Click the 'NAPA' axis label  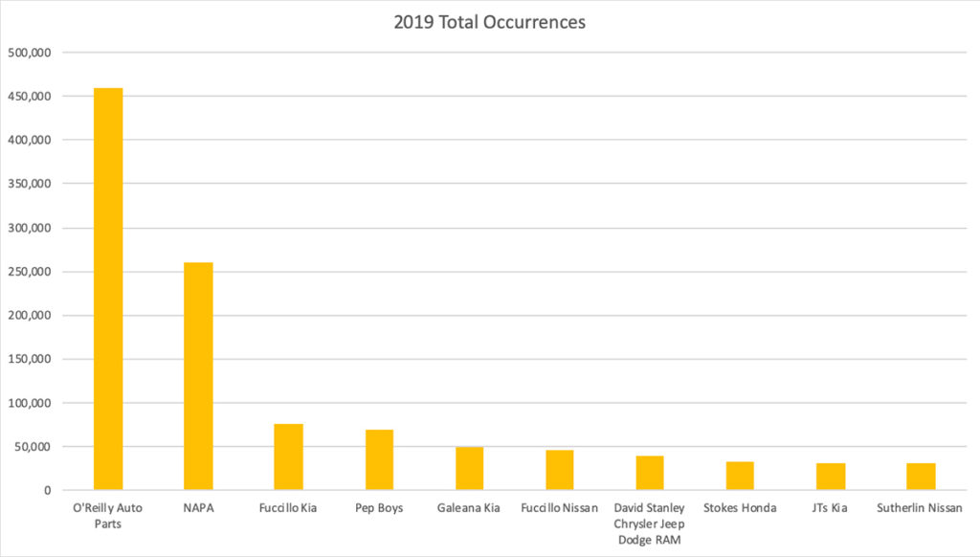pyautogui.click(x=198, y=507)
